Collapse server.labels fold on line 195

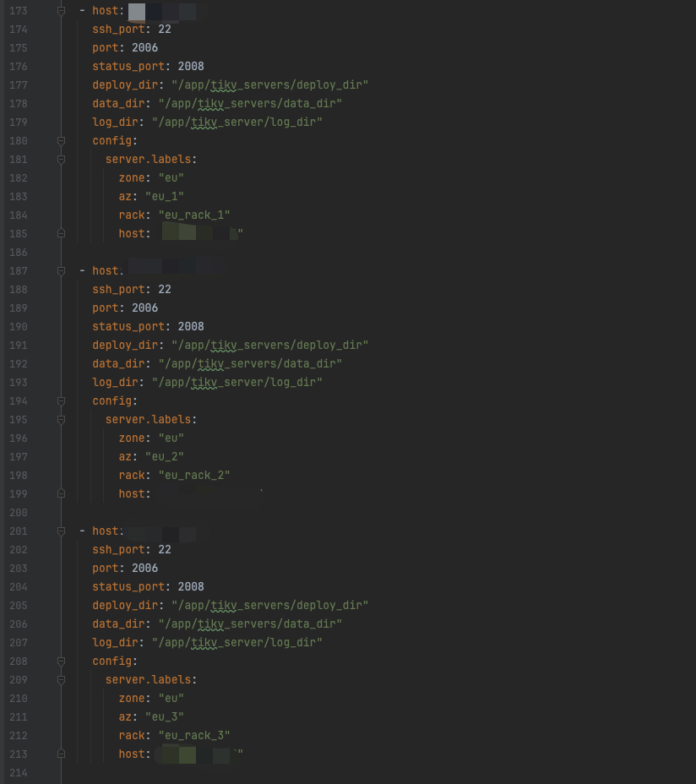61,420
